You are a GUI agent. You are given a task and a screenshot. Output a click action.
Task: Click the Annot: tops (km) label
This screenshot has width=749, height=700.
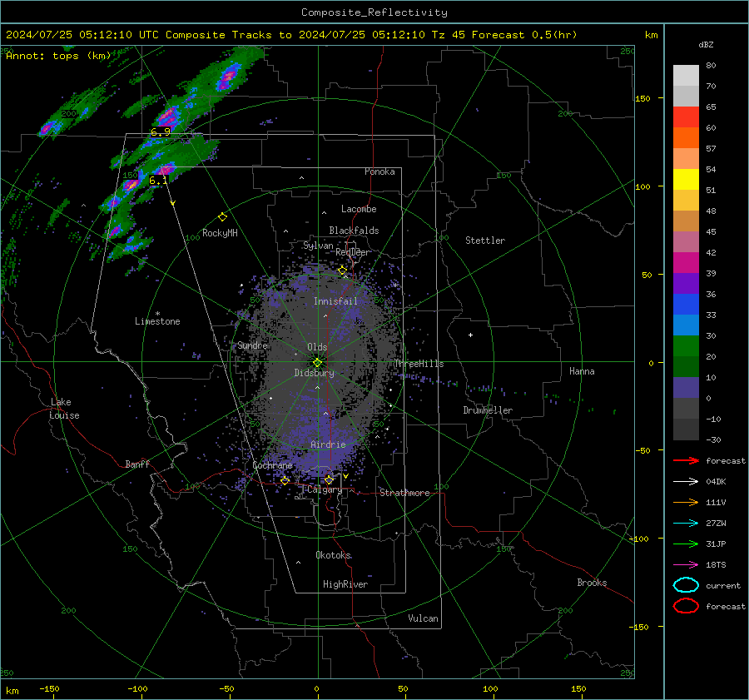[x=58, y=56]
